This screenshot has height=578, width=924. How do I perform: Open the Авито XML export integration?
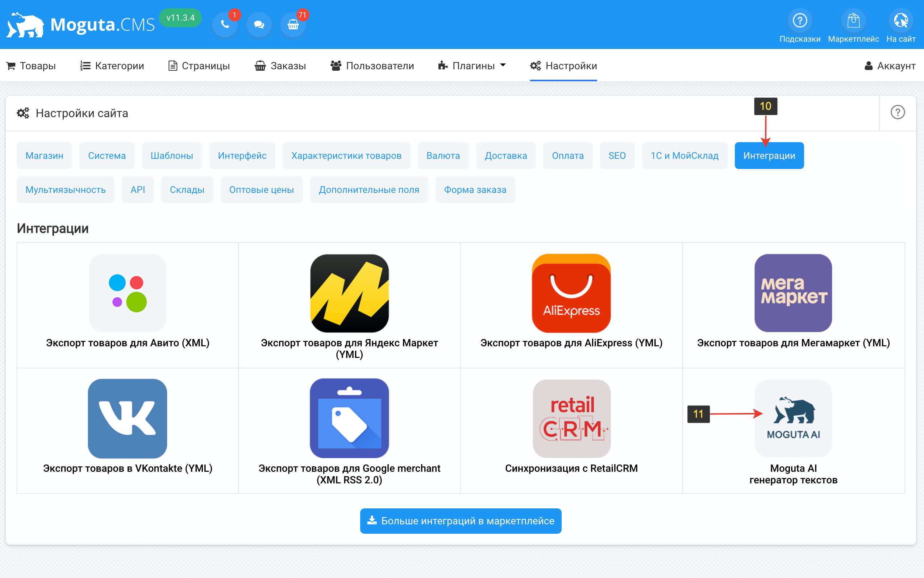128,293
